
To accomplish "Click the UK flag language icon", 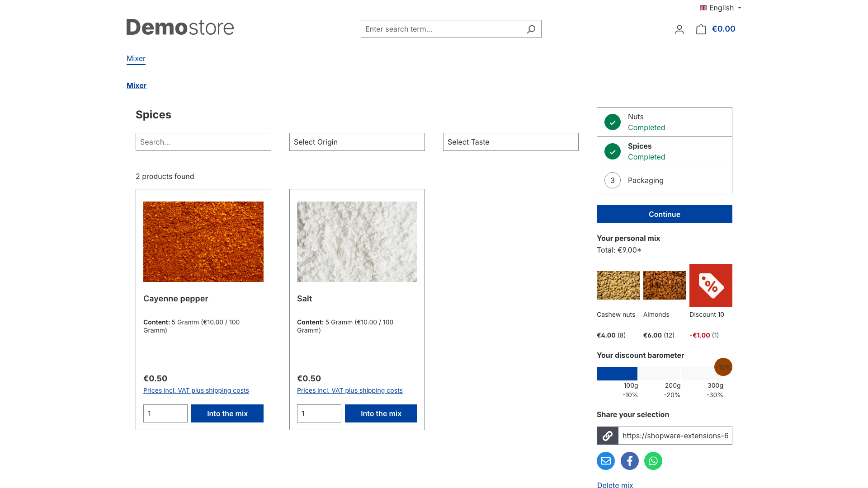I will (x=703, y=8).
